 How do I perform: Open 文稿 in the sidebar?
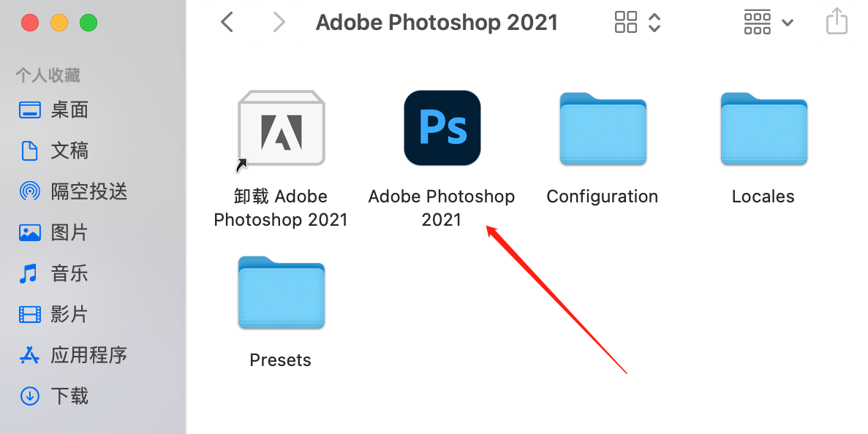(x=53, y=151)
